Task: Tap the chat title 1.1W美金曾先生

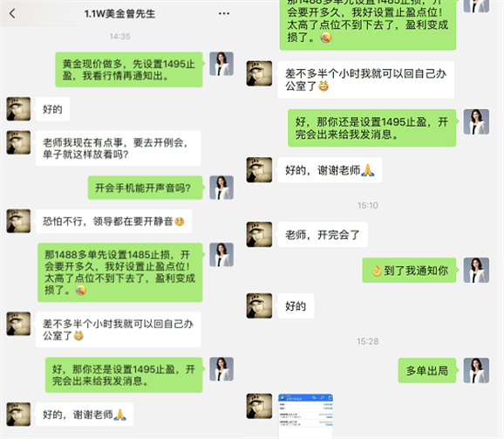Action: click(119, 14)
